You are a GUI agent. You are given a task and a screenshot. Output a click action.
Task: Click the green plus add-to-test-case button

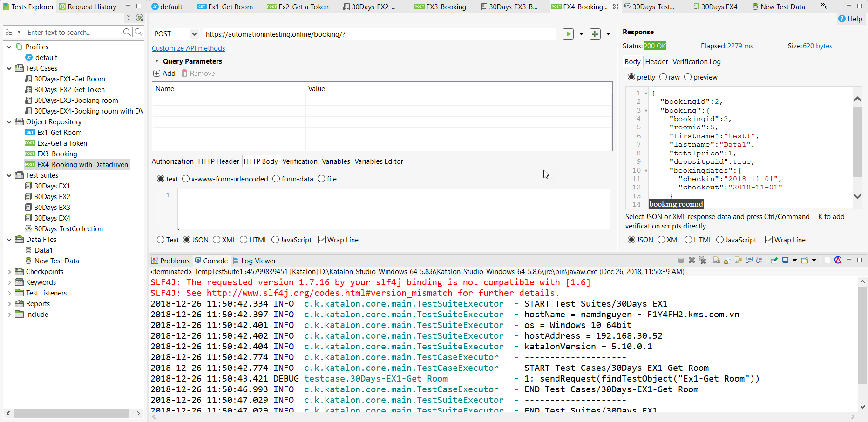[x=595, y=34]
